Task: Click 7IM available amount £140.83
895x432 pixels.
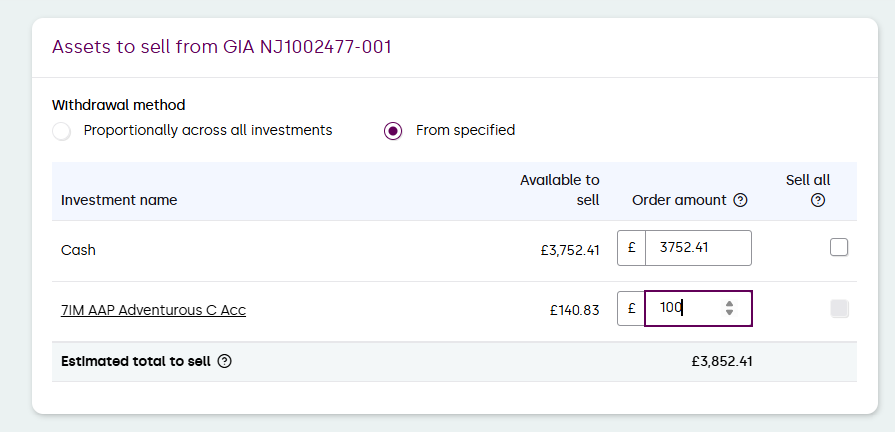Action: pyautogui.click(x=574, y=311)
